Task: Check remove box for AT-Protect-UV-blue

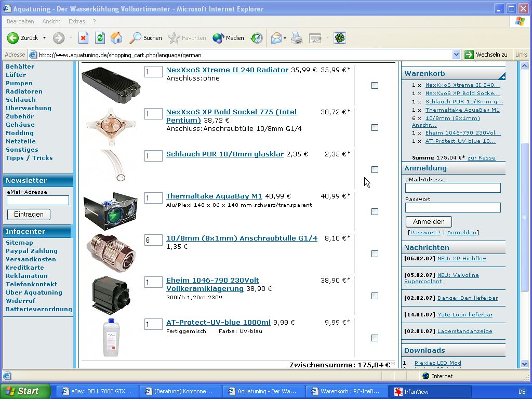Action: click(x=375, y=338)
